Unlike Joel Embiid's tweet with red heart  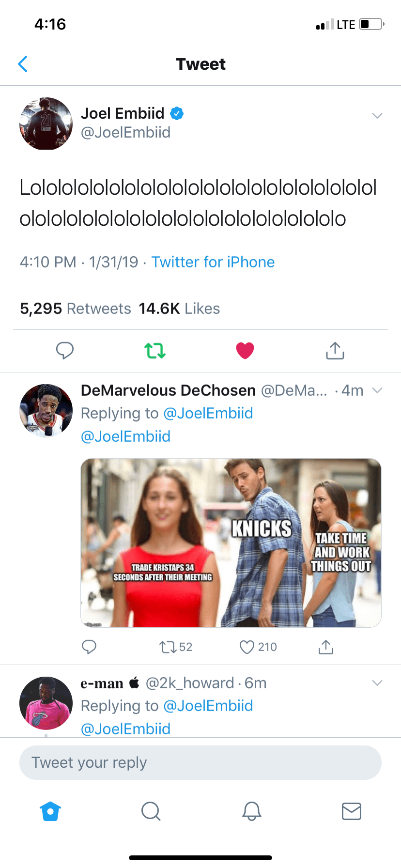(x=245, y=350)
